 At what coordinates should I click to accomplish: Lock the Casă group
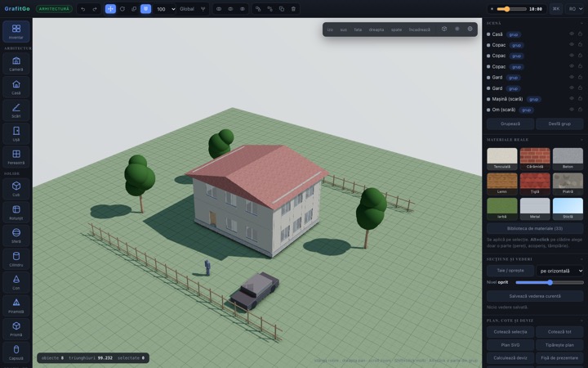(x=580, y=34)
